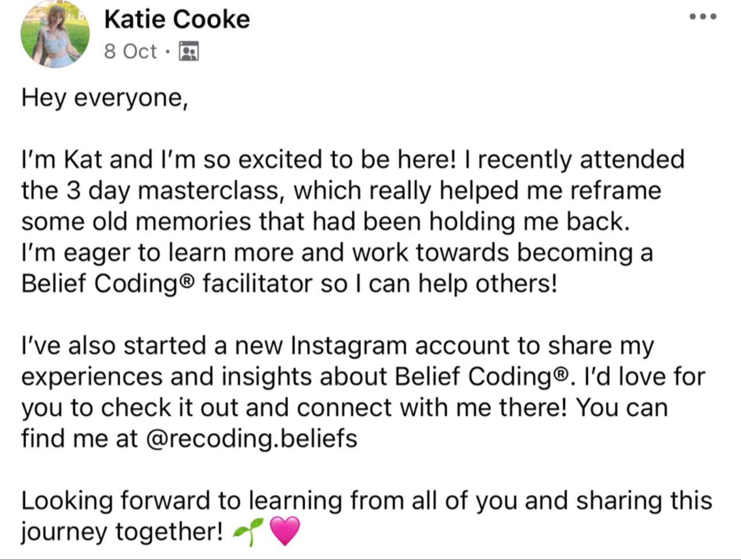Viewport: 741px width, 560px height.
Task: Click the group audience icon beside date
Action: pos(189,51)
